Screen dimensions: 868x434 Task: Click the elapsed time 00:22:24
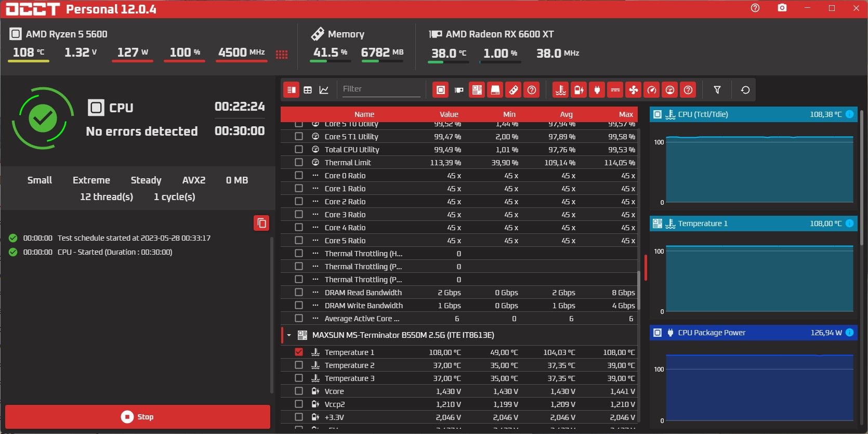[x=240, y=107]
